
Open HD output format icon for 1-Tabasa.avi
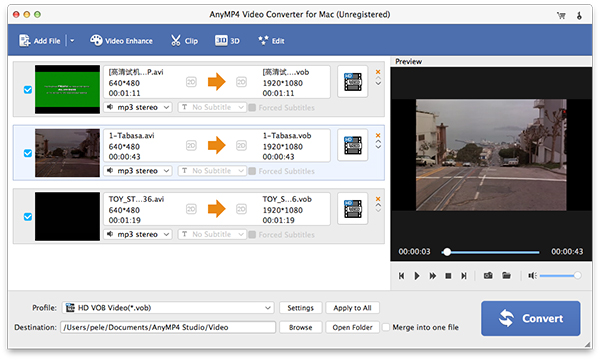[x=352, y=145]
